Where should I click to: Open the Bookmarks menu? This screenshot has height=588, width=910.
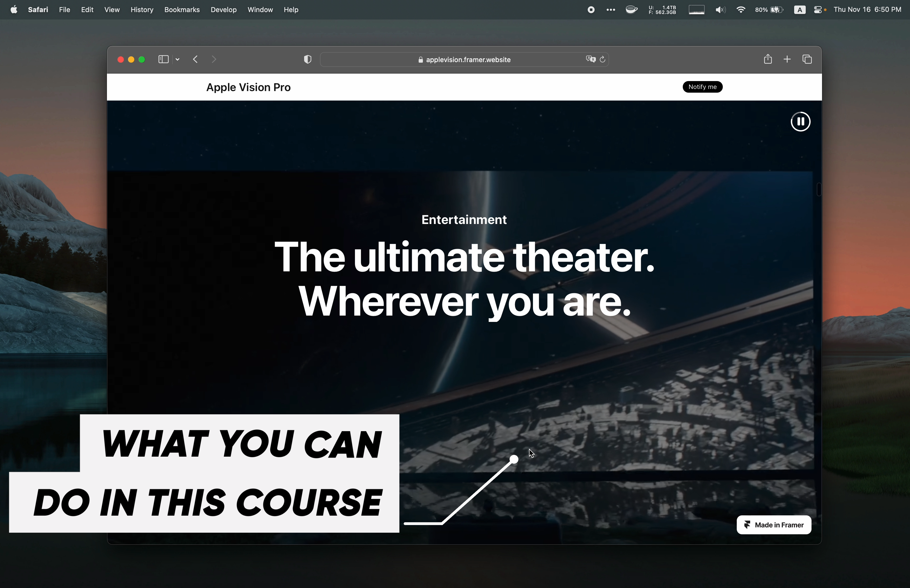click(x=182, y=9)
